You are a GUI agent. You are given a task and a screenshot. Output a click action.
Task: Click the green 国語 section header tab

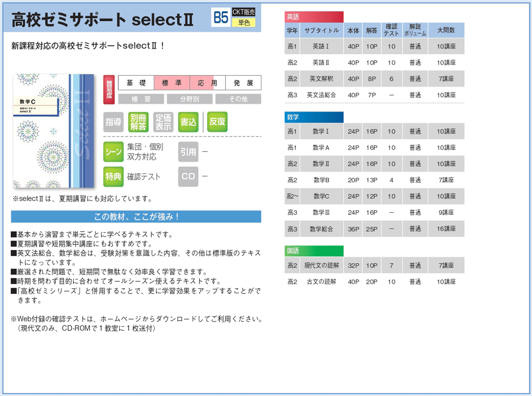[314, 251]
